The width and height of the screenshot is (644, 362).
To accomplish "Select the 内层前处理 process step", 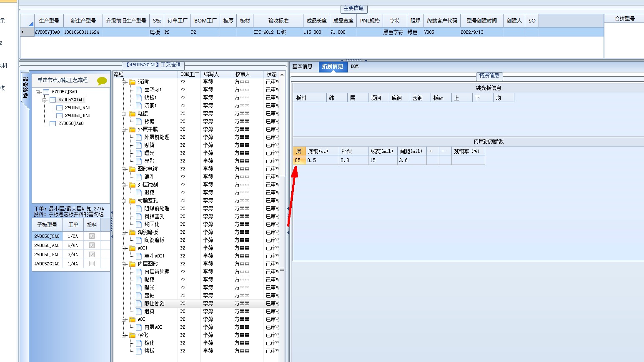I will tap(157, 272).
